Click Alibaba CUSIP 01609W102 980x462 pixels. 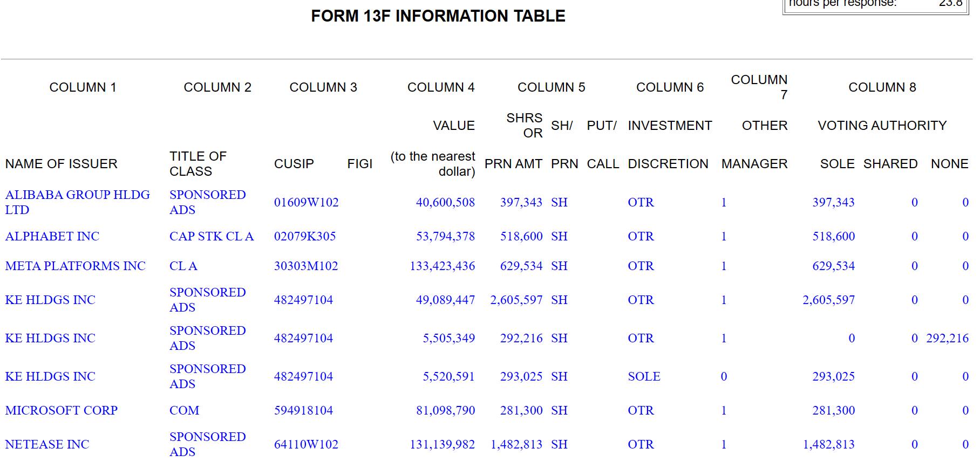point(306,202)
